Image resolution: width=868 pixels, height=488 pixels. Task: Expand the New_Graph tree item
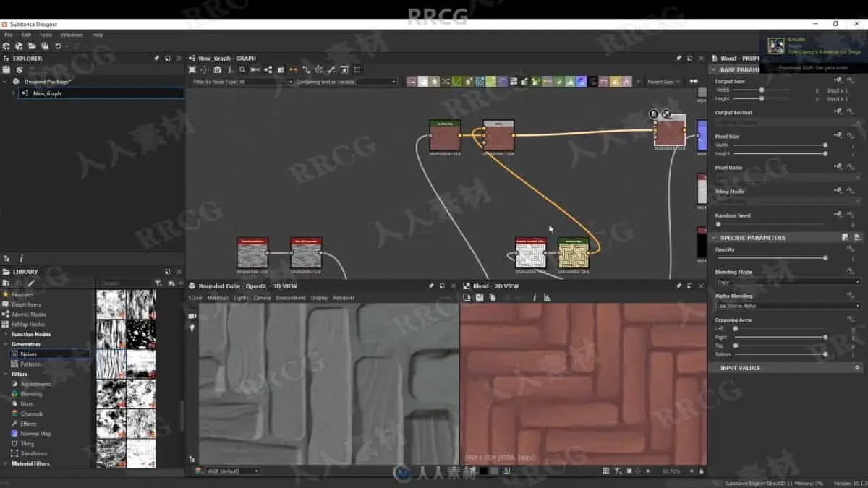13,93
